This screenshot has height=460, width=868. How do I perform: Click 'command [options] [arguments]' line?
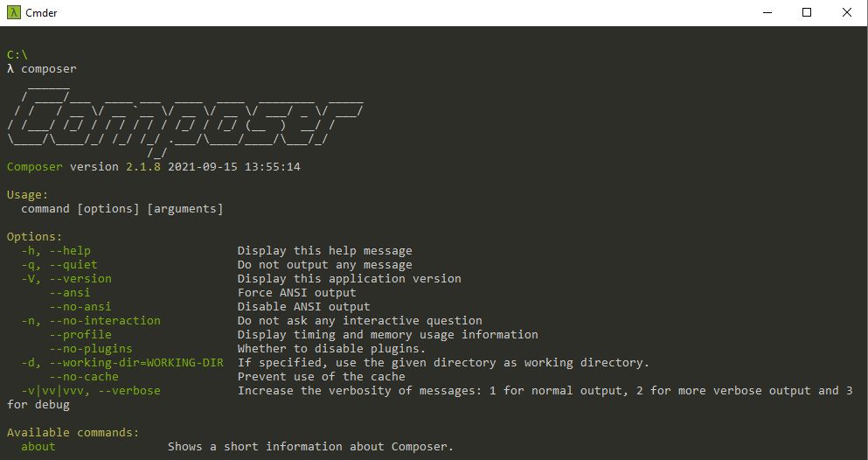tap(122, 209)
